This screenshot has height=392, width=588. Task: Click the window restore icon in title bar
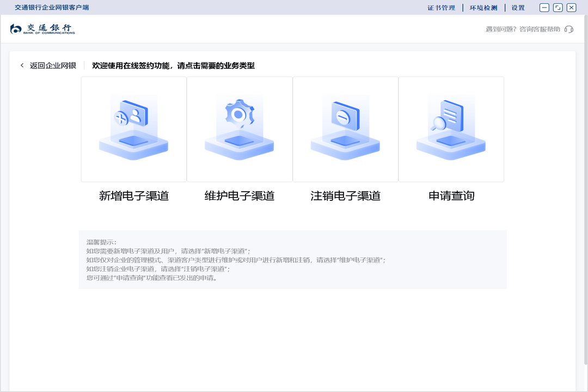pos(558,8)
